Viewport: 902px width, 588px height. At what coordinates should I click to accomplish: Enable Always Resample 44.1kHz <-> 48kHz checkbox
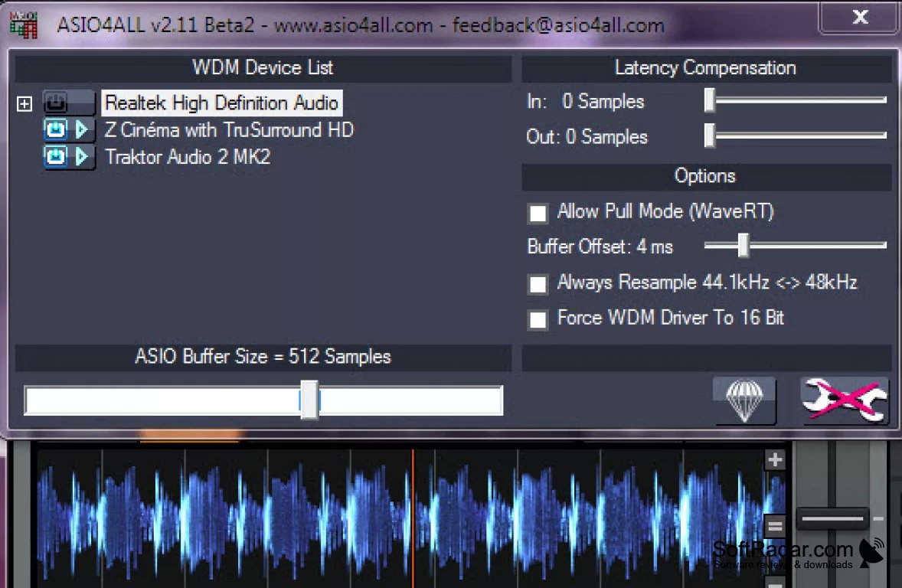[x=538, y=283]
